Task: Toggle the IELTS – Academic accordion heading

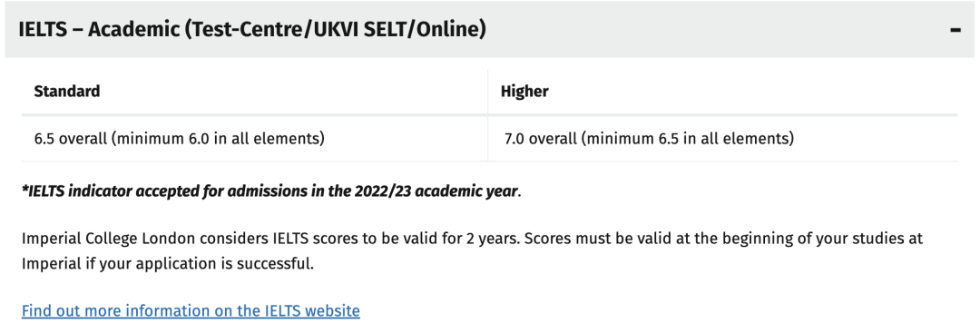Action: pyautogui.click(x=489, y=29)
